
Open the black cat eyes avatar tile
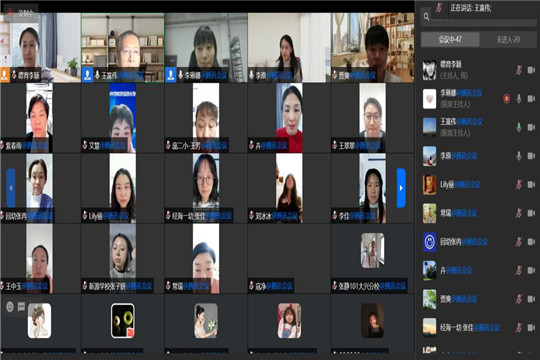click(x=123, y=321)
